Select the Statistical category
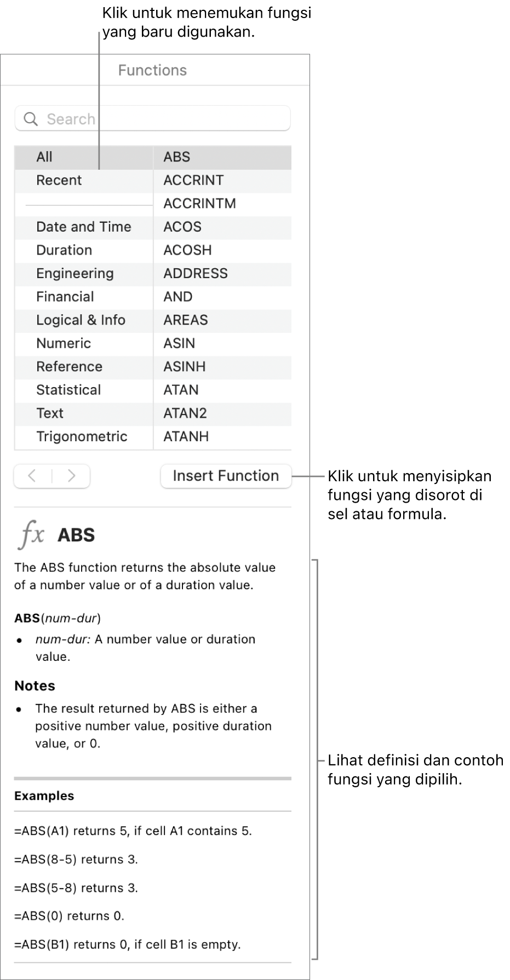This screenshot has height=980, width=510. click(68, 390)
